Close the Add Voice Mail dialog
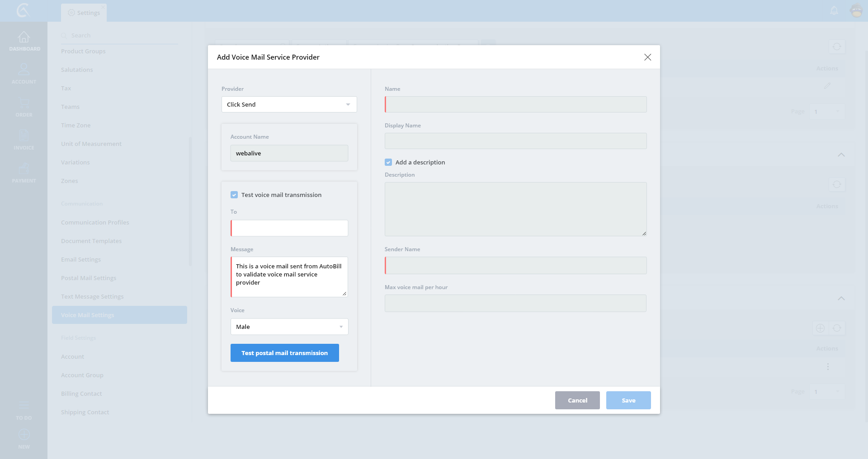 [647, 57]
